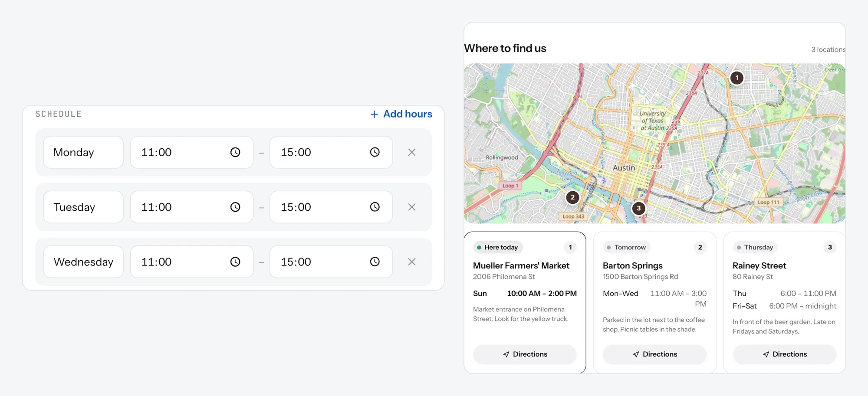868x396 pixels.
Task: Get directions to Barton Springs
Action: click(x=654, y=354)
